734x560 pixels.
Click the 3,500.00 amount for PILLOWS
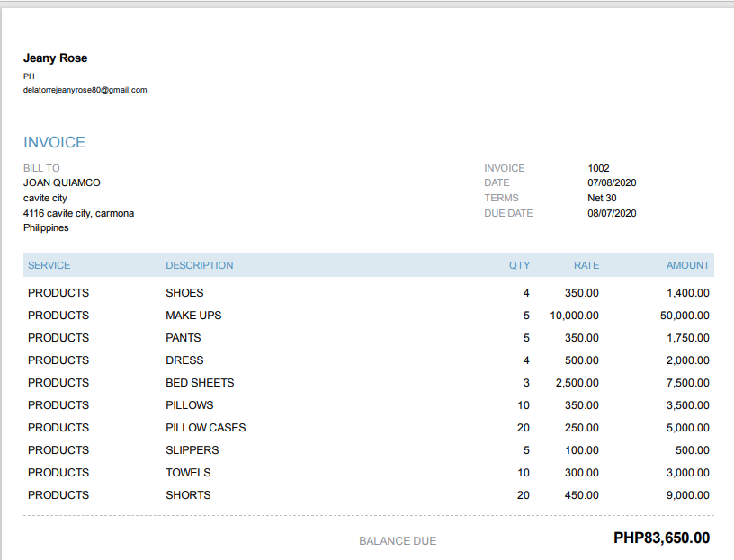[688, 405]
